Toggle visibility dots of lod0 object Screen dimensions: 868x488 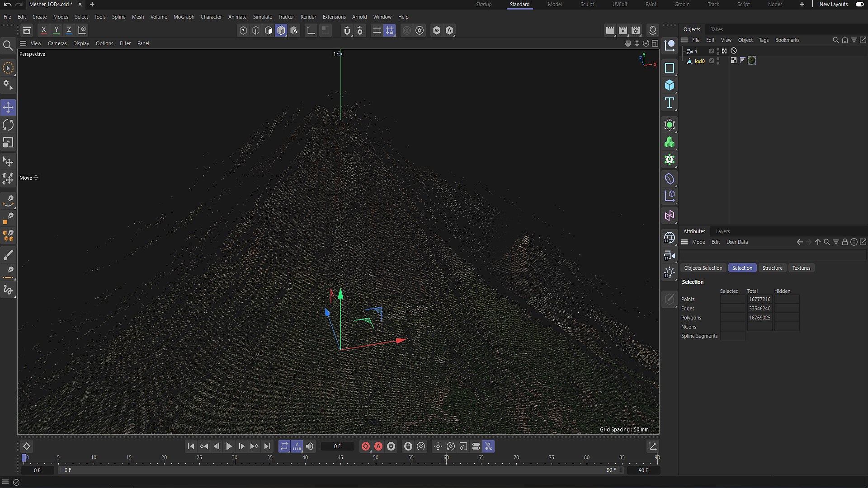(718, 61)
